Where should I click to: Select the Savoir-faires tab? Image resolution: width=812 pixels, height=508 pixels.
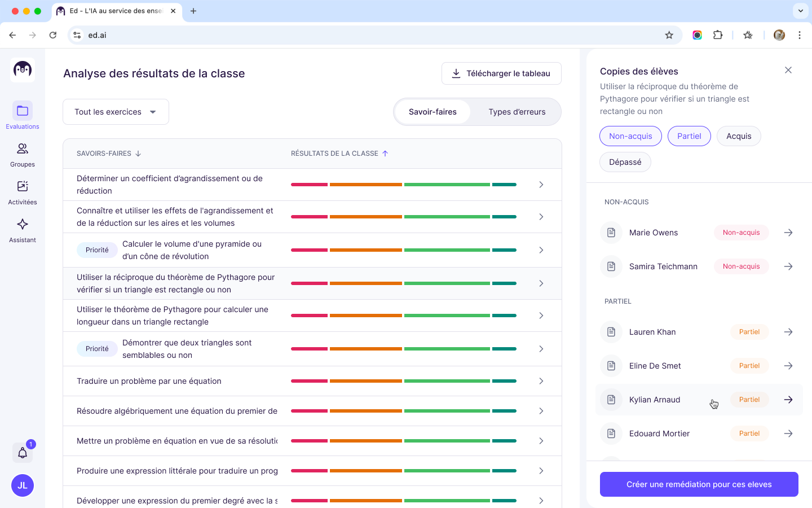[433, 112]
